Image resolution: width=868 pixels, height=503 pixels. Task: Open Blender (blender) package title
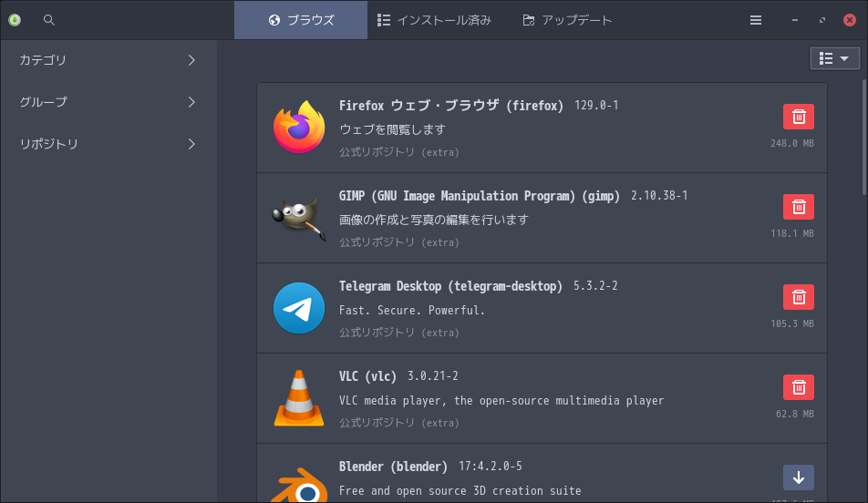coord(393,467)
